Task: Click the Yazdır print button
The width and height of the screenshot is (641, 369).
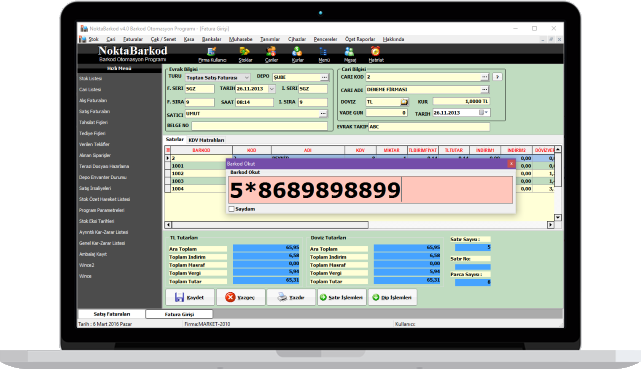Action: click(x=291, y=297)
